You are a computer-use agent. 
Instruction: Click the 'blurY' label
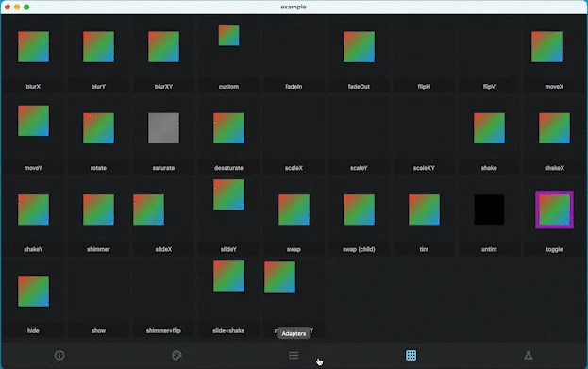click(x=98, y=87)
